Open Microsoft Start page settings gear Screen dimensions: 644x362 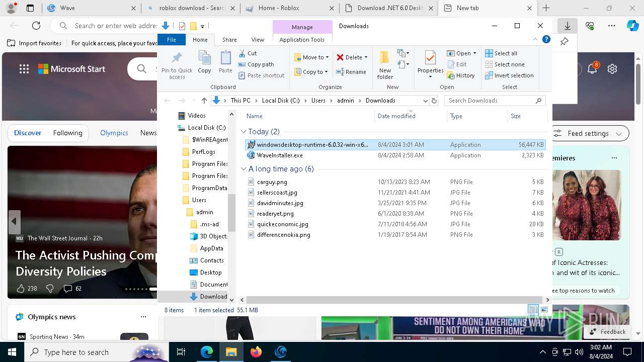click(x=612, y=69)
